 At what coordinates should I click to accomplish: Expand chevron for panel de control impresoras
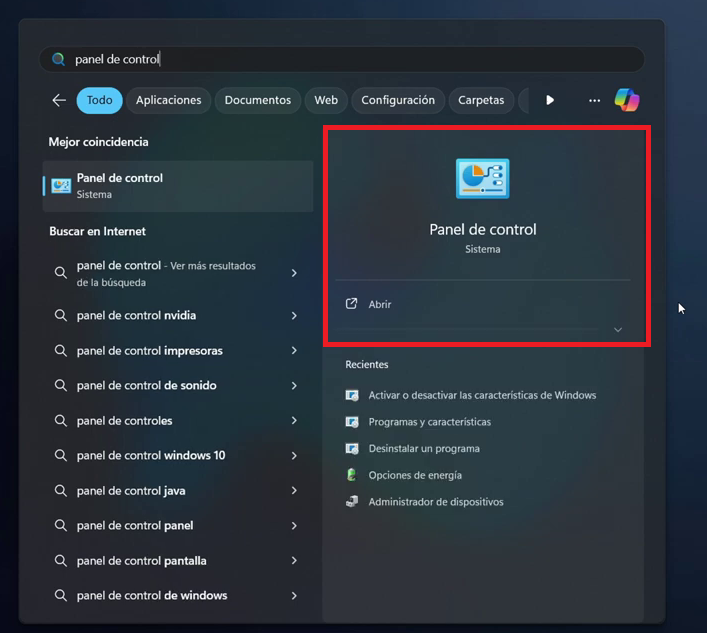(294, 350)
